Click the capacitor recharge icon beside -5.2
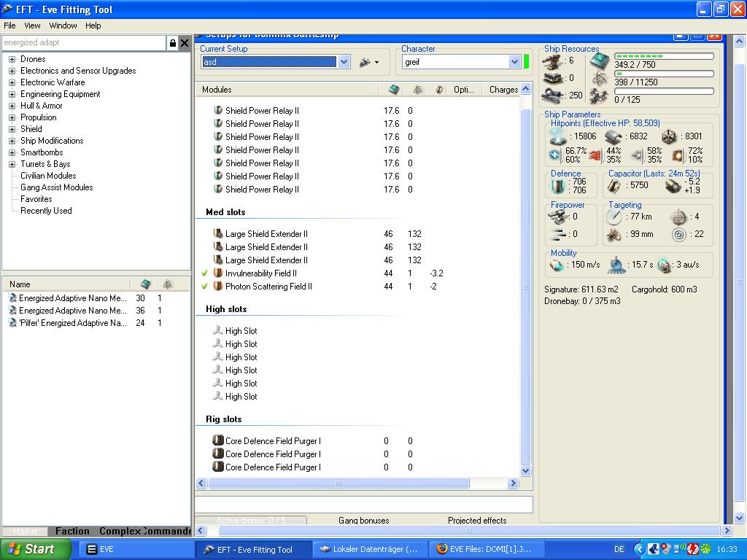 673,186
